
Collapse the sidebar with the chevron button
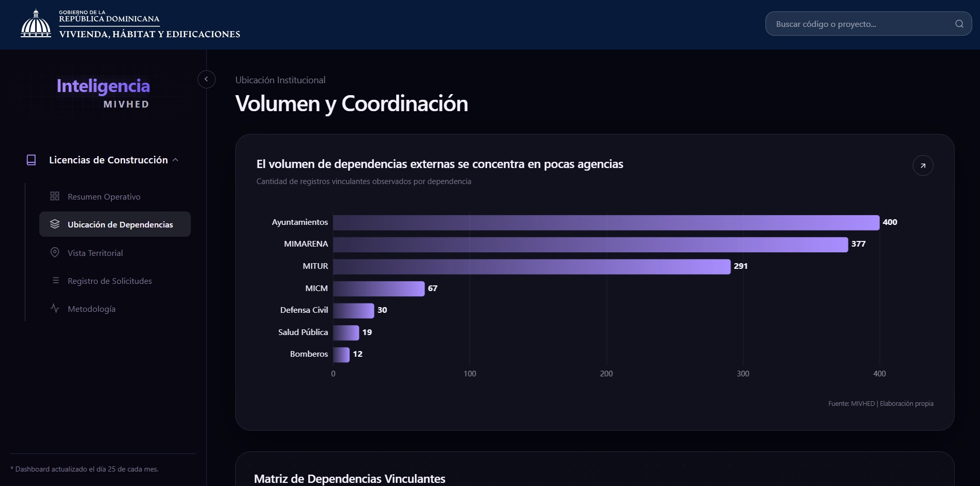coord(206,79)
